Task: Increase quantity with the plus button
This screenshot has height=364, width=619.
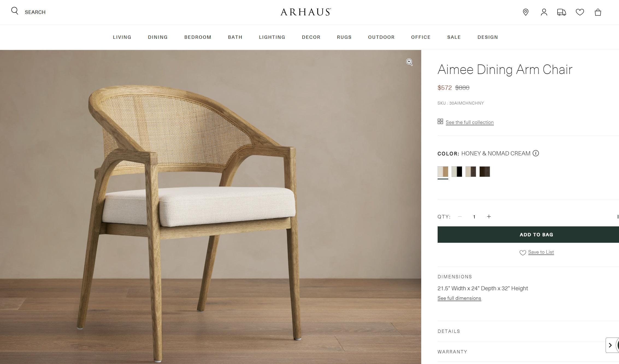Action: pos(489,217)
